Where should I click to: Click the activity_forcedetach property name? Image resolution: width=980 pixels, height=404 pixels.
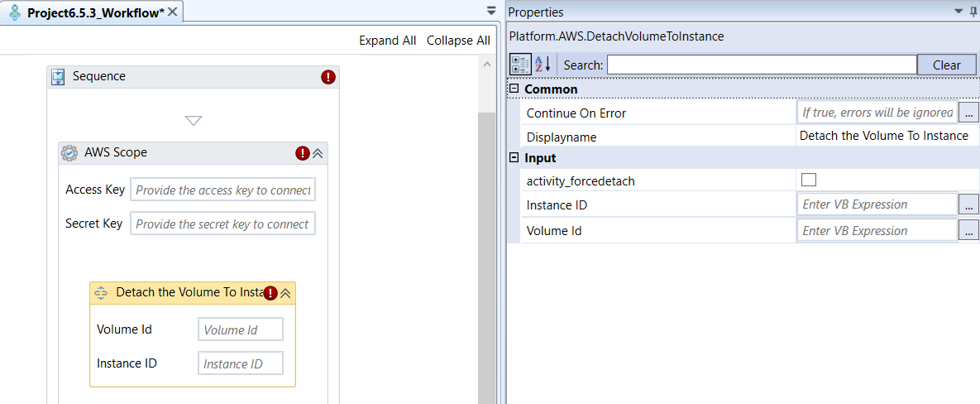581,181
